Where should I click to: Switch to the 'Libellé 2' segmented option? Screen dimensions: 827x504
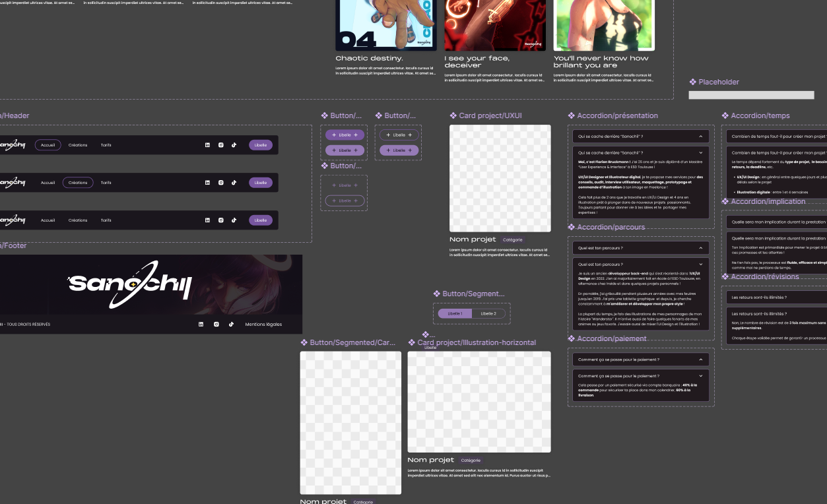488,313
